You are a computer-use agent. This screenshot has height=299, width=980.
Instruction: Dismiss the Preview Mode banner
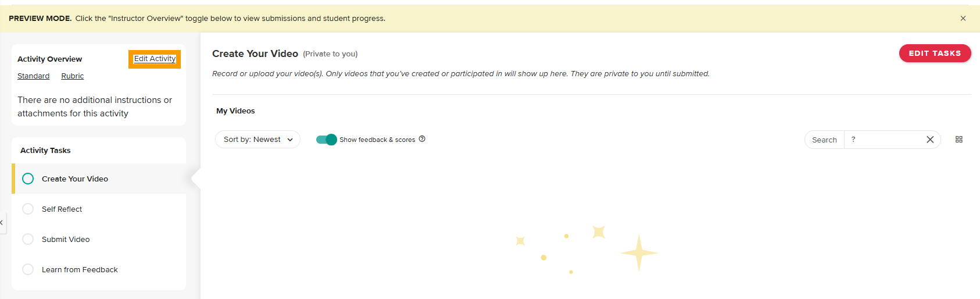963,19
